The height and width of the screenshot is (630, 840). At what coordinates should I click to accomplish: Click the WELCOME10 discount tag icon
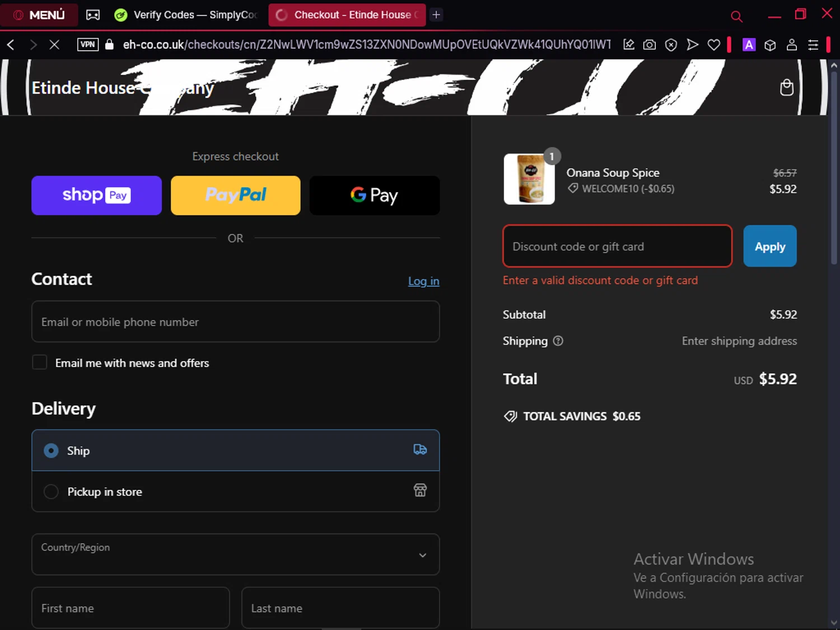pyautogui.click(x=573, y=189)
